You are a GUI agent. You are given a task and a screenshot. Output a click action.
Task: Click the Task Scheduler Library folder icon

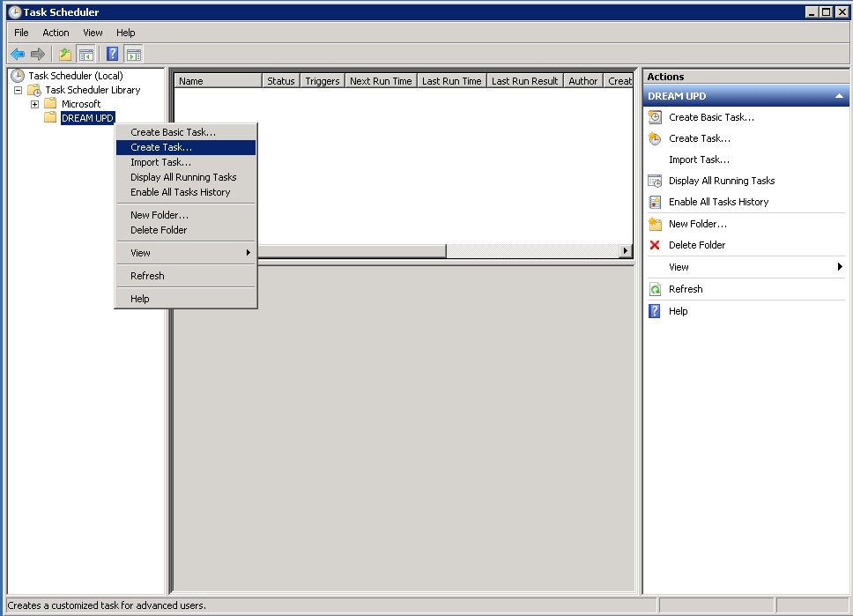coord(34,90)
